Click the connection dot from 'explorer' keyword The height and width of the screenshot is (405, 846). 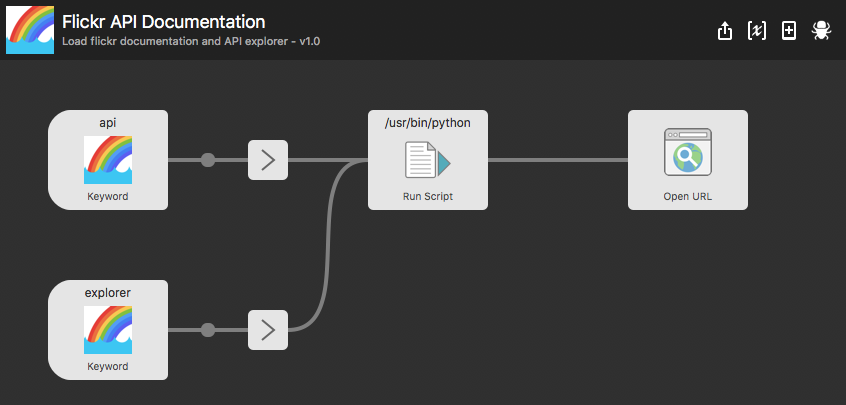[208, 330]
